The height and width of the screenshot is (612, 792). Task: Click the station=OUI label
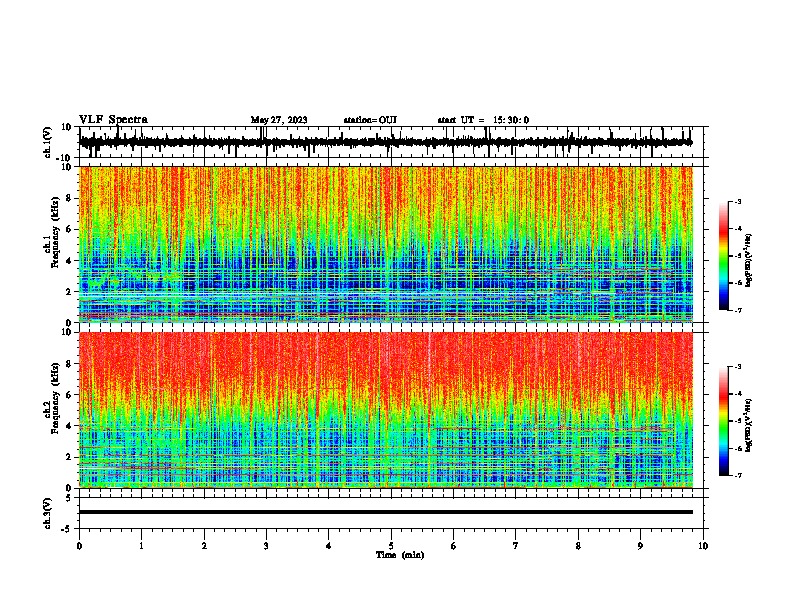370,120
